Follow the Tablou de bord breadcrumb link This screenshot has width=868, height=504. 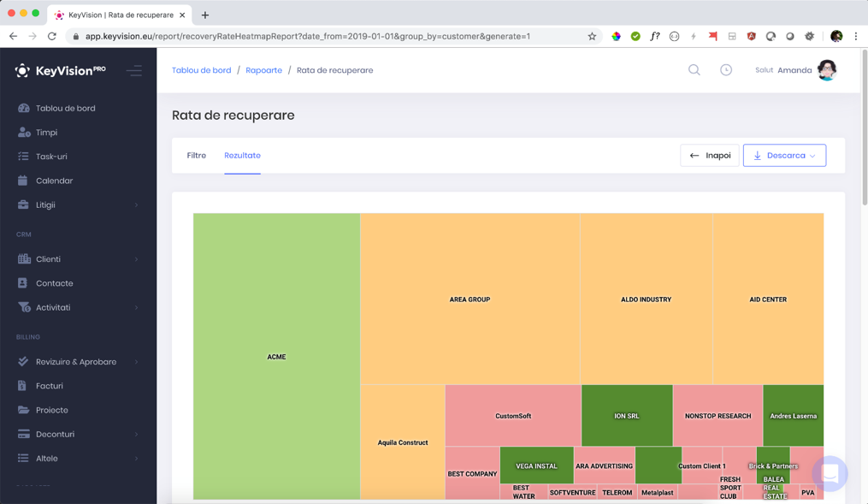[x=202, y=70]
